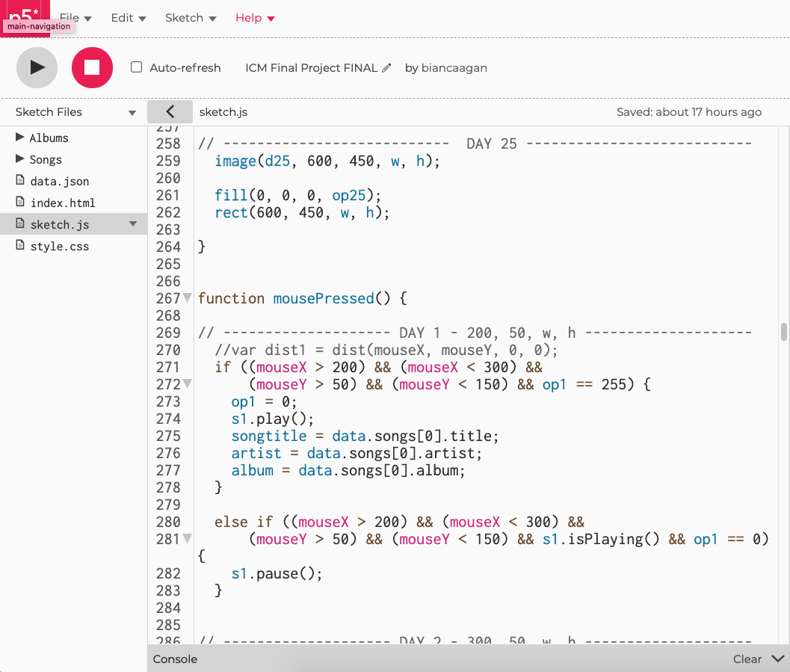Viewport: 790px width, 672px height.
Task: Click pencil icon to rename project
Action: tap(386, 68)
